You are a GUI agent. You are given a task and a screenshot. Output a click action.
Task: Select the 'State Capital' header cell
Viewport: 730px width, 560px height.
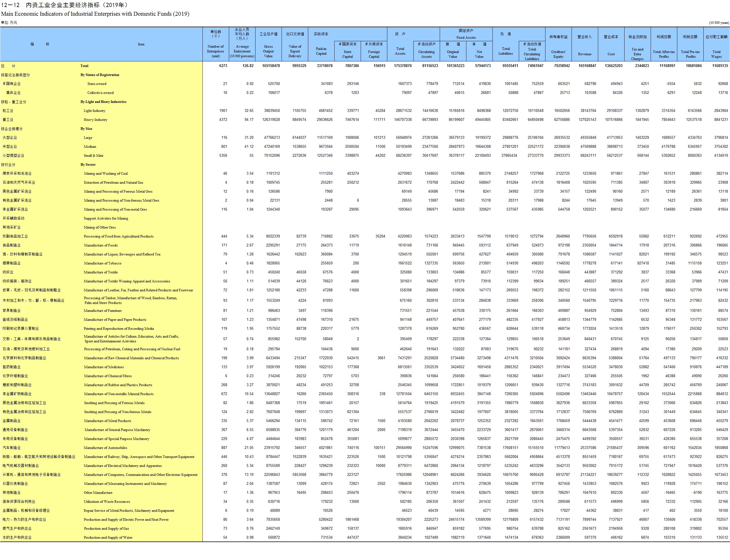coord(347,51)
